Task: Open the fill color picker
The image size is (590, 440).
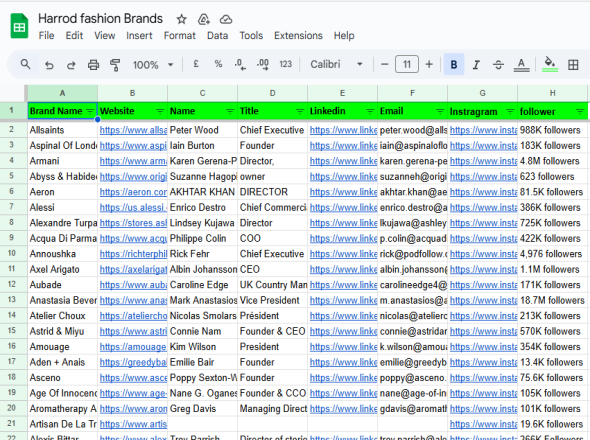Action: pyautogui.click(x=550, y=64)
